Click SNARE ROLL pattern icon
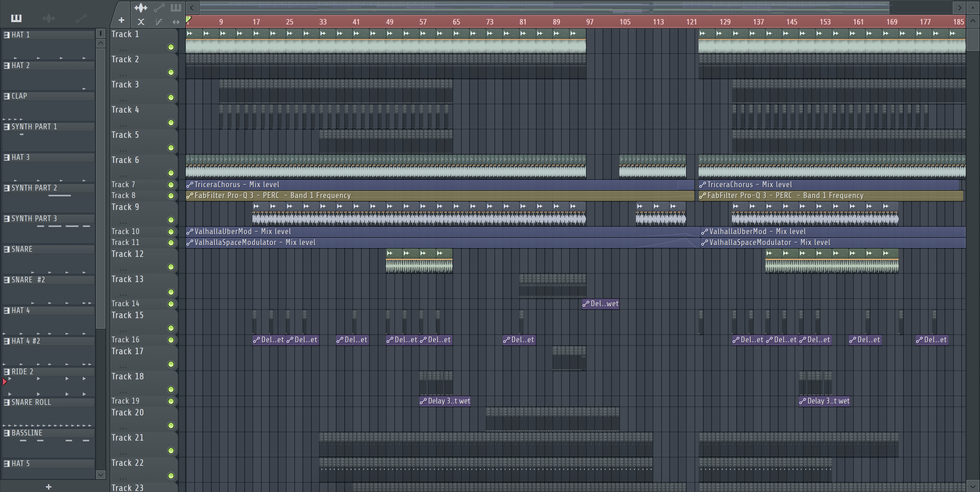Image resolution: width=980 pixels, height=492 pixels. pos(6,402)
